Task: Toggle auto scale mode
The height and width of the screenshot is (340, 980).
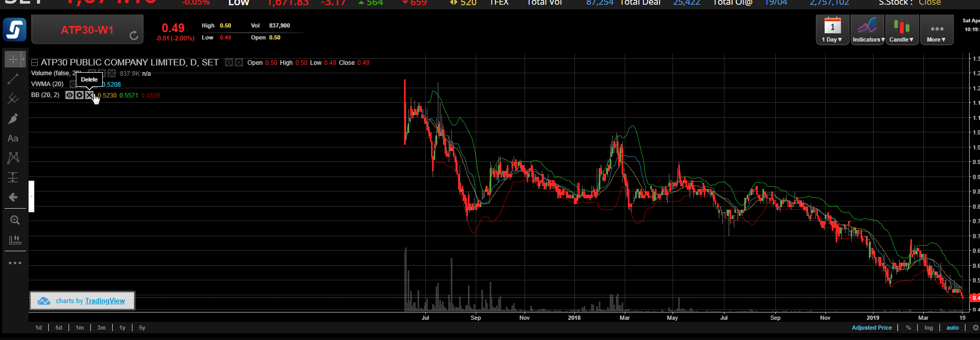Action: [952, 328]
